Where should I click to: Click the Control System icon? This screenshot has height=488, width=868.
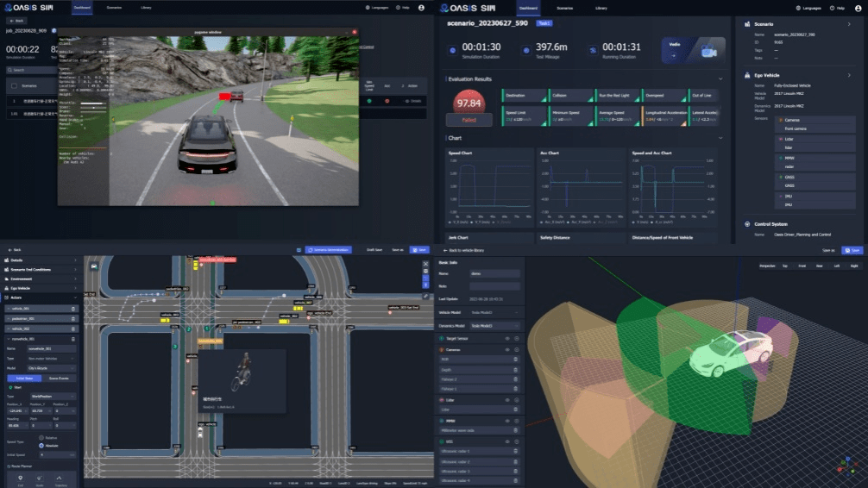point(747,224)
